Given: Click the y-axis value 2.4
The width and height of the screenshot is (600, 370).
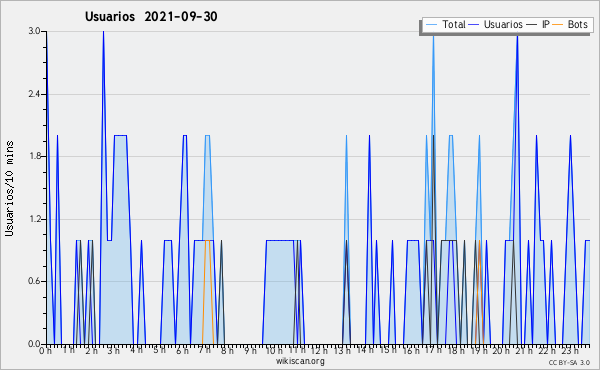Looking at the screenshot, I should click(x=34, y=94).
